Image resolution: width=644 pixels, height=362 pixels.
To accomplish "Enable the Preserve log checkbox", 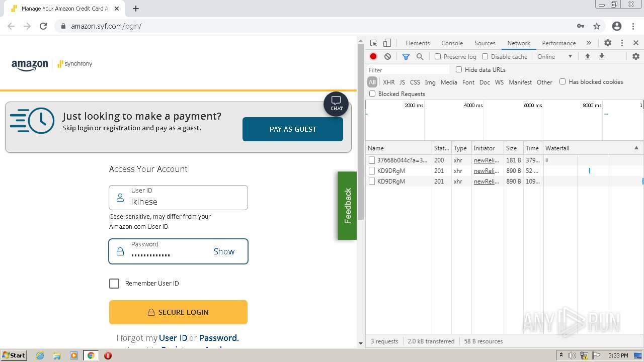I will 438,57.
